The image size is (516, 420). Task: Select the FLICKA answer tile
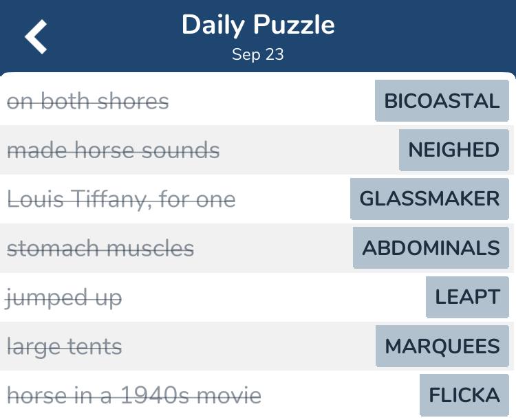(464, 395)
